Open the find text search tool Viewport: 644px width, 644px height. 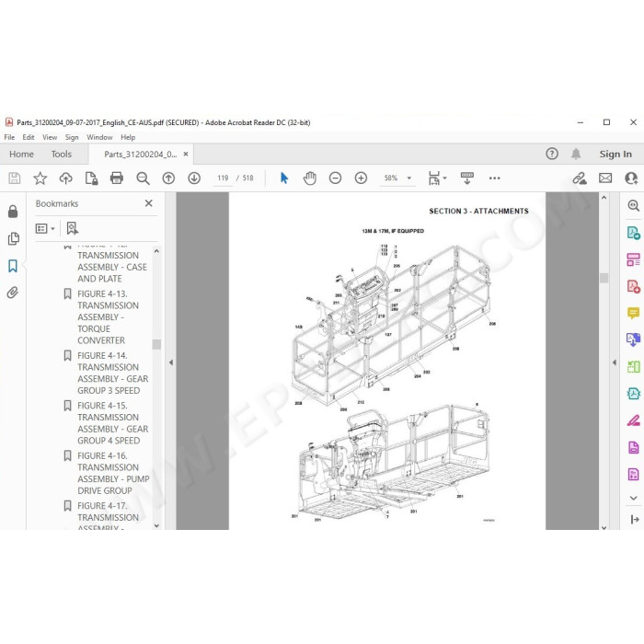[x=143, y=178]
